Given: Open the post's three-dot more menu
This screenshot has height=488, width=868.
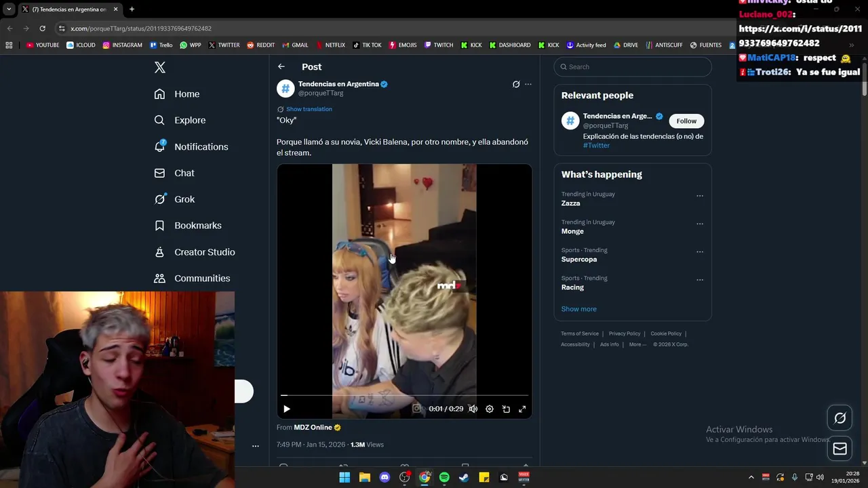Looking at the screenshot, I should pos(528,84).
